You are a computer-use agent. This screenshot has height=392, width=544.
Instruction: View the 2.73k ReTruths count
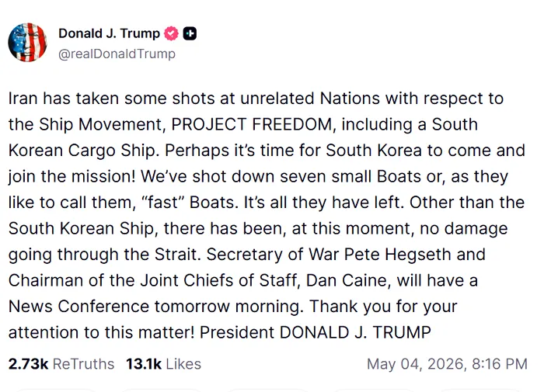28,364
